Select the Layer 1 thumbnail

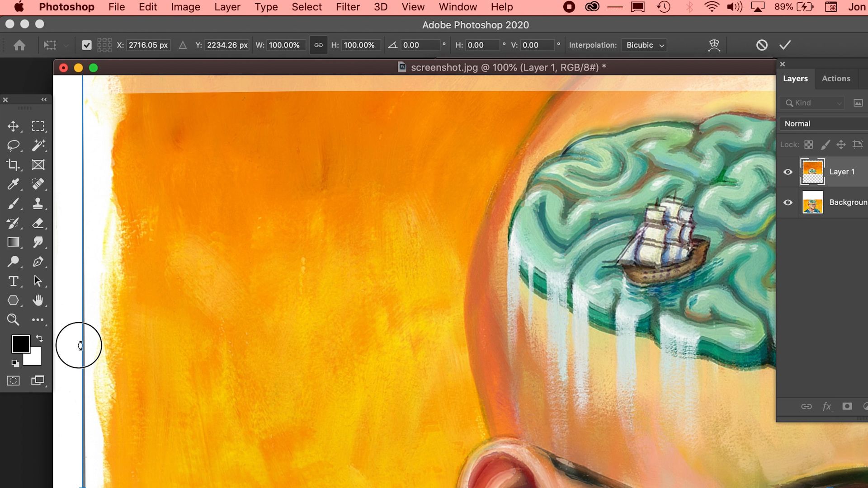(x=812, y=172)
